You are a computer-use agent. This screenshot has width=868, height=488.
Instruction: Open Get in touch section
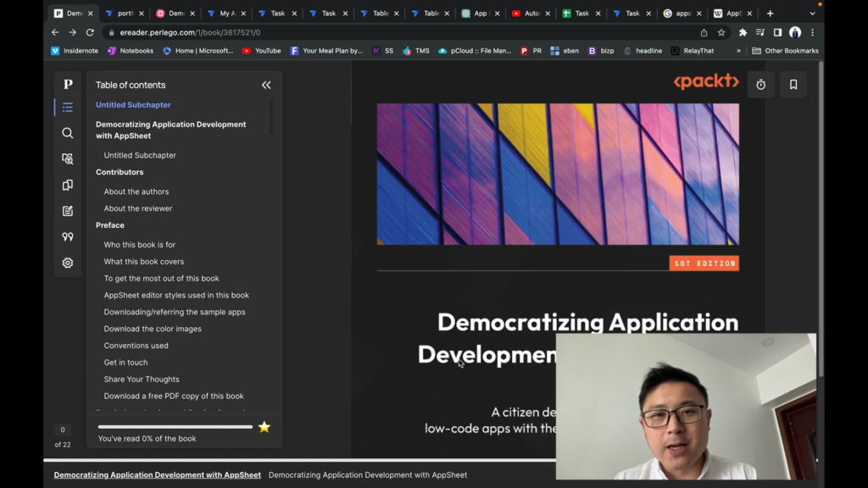click(x=125, y=363)
